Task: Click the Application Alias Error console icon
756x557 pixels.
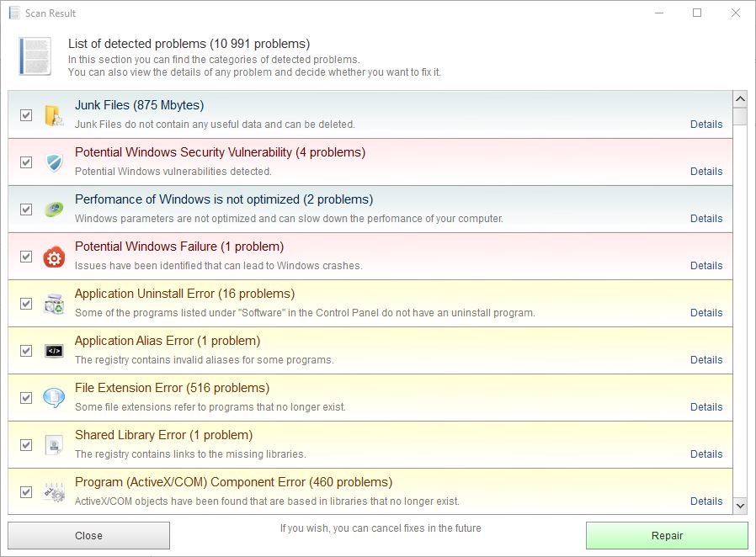Action: point(54,351)
